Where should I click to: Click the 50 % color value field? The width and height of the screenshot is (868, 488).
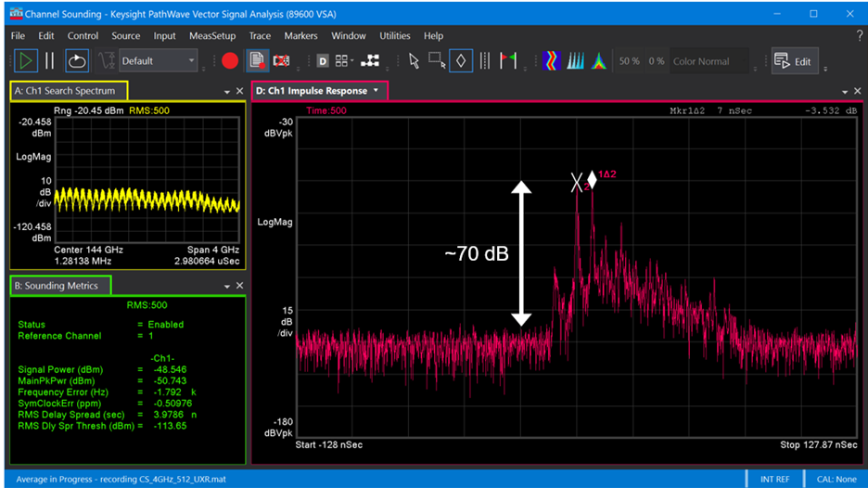629,61
